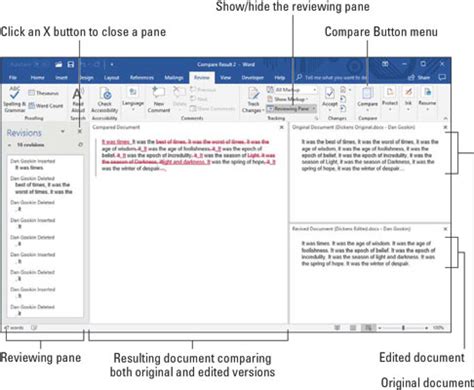Switch to Read Mode view

(x=337, y=328)
